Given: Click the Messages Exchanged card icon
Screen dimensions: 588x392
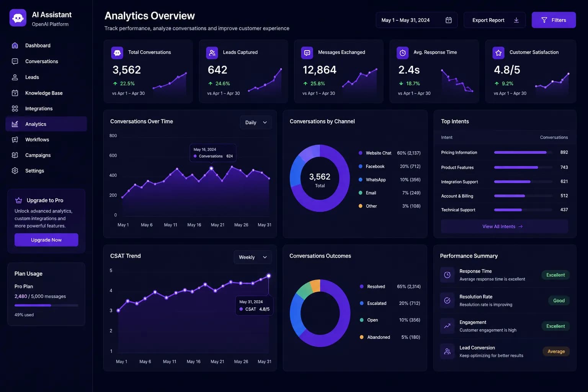Looking at the screenshot, I should pos(307,53).
